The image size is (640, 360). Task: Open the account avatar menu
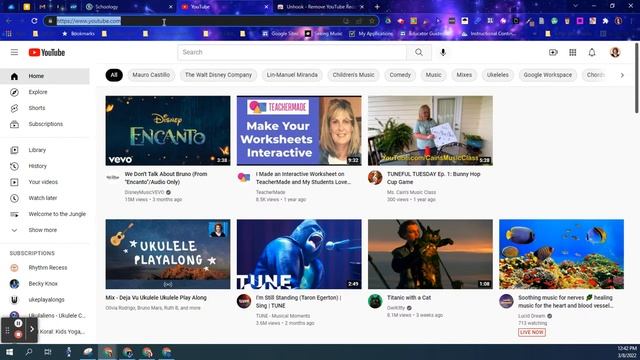click(x=615, y=52)
